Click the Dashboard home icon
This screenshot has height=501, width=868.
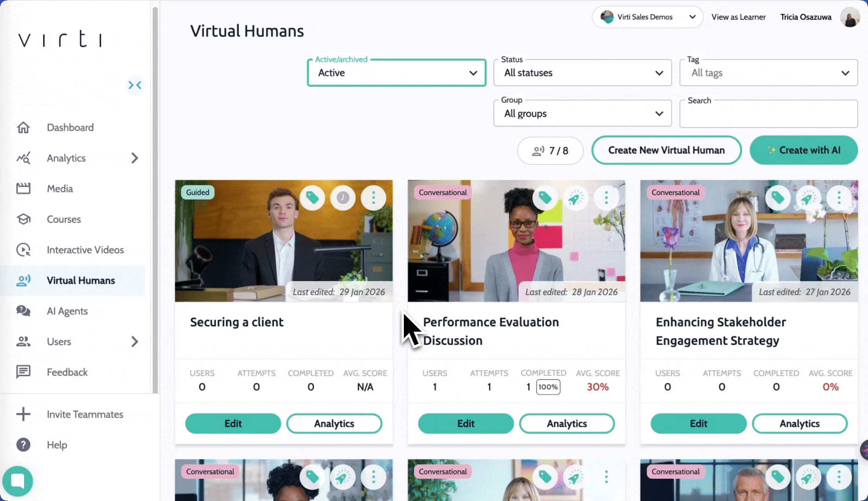point(23,128)
